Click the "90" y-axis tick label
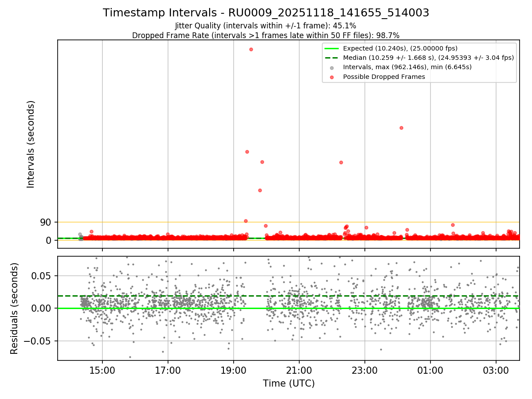This screenshot has height=399, width=532. [46, 222]
